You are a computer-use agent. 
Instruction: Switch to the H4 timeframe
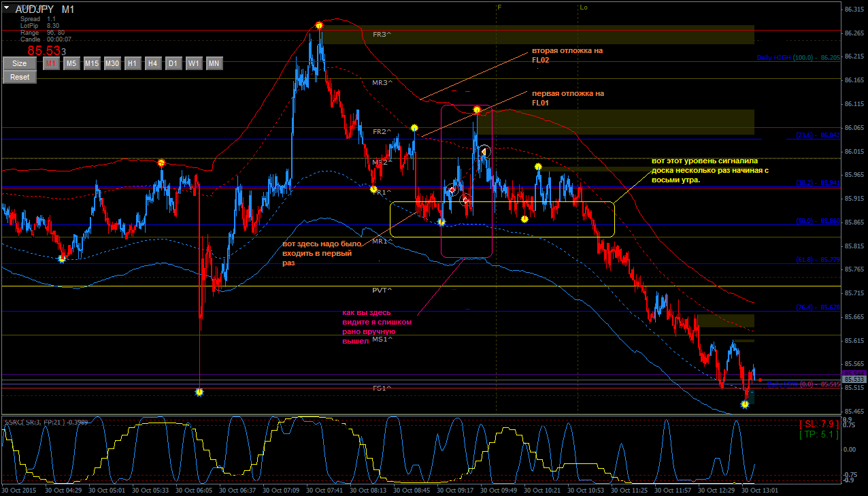pyautogui.click(x=153, y=63)
